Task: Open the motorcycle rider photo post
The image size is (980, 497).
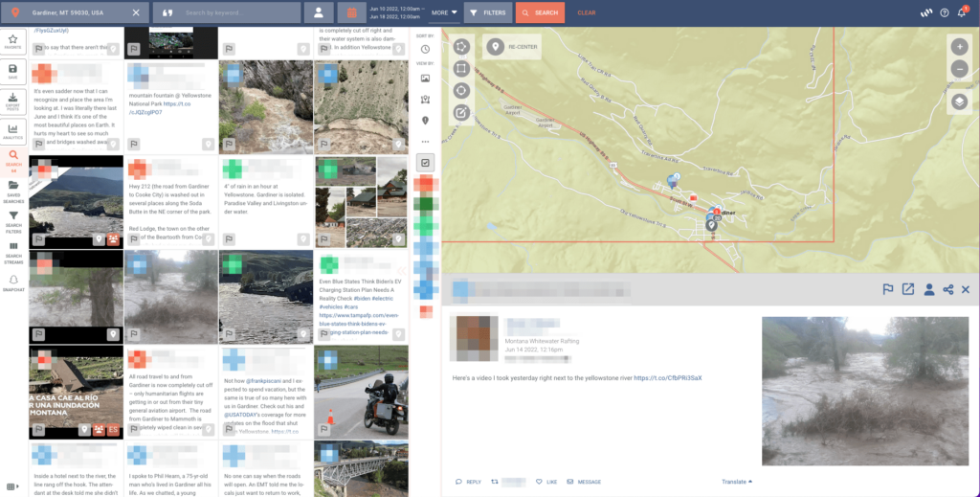Action: 361,392
